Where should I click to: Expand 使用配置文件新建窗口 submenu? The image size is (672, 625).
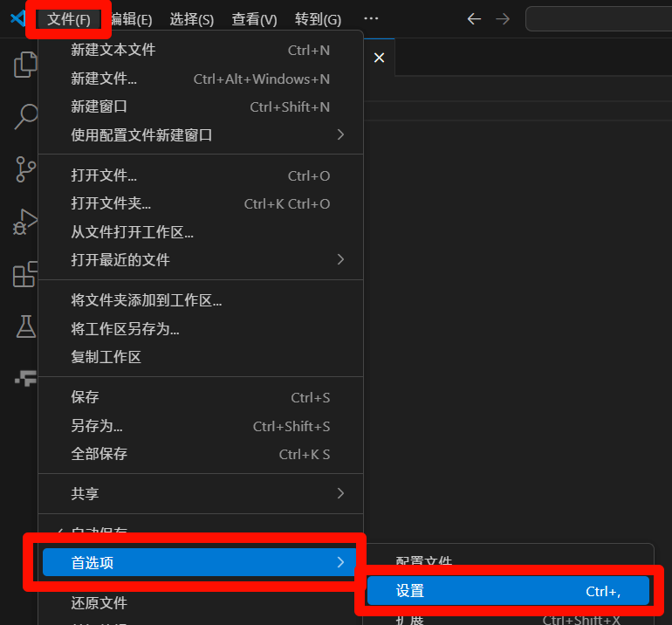(x=201, y=135)
